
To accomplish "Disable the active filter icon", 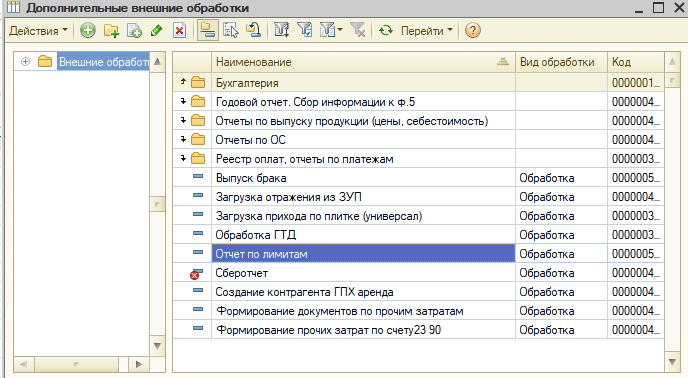I will pyautogui.click(x=358, y=31).
